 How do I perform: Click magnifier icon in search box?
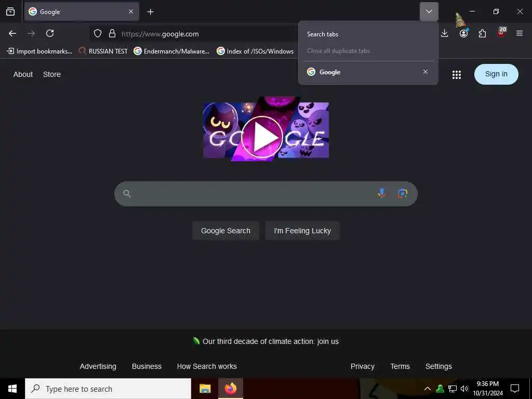pyautogui.click(x=127, y=193)
